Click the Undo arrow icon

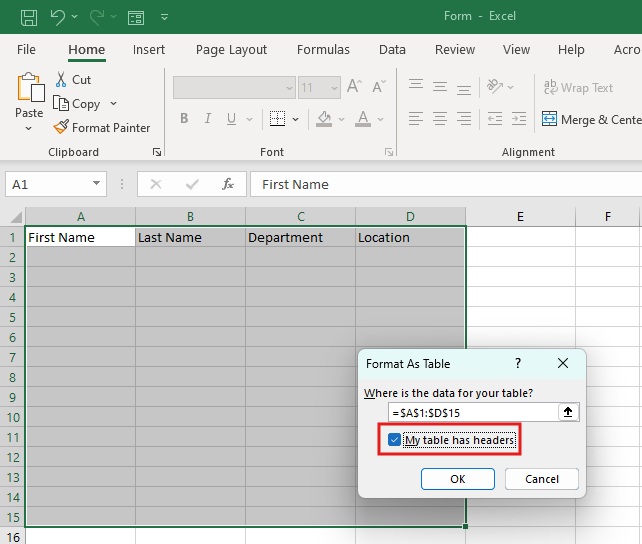tap(57, 17)
